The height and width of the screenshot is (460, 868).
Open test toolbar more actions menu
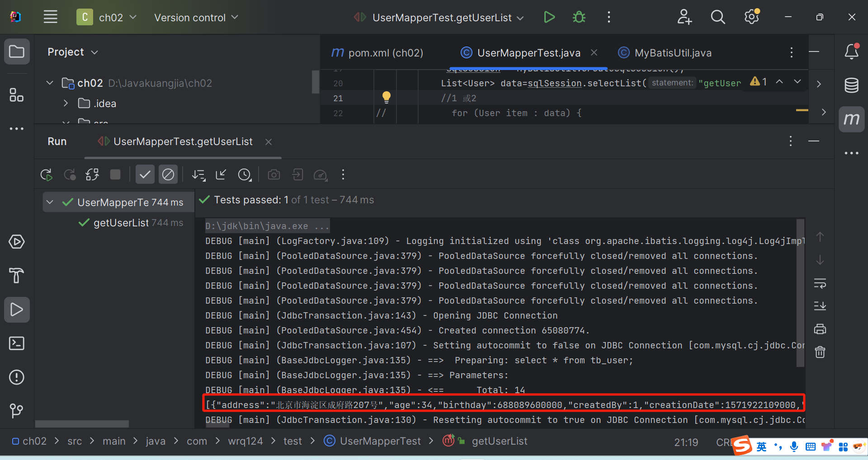(x=343, y=174)
